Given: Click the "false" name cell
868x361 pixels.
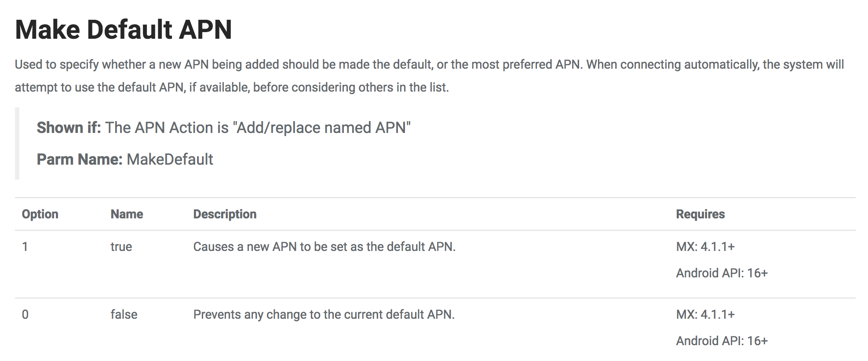Looking at the screenshot, I should [x=124, y=314].
